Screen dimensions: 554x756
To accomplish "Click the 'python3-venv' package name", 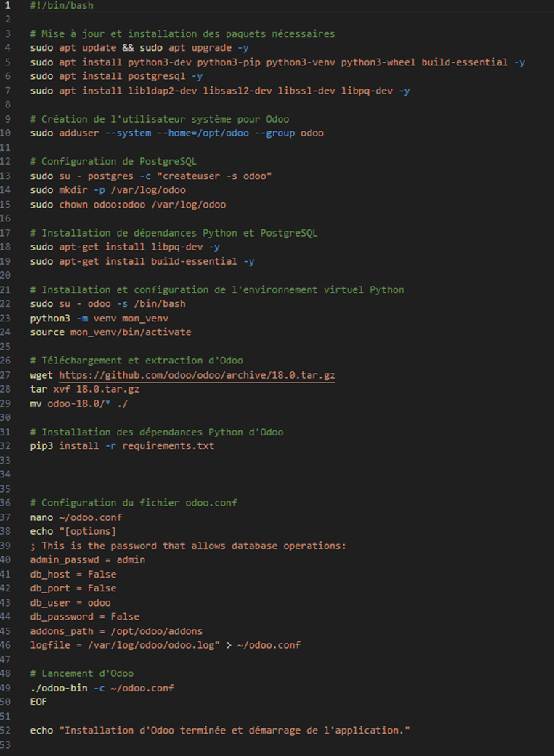I will click(x=301, y=62).
